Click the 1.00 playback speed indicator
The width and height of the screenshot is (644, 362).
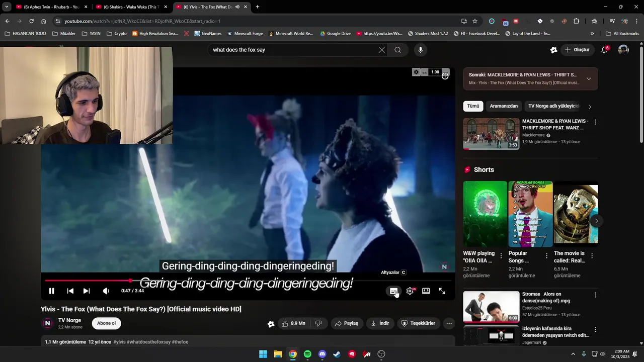click(x=435, y=72)
